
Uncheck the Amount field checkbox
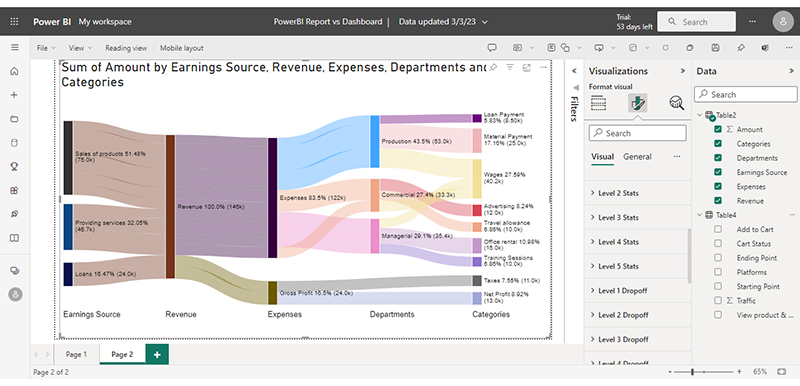[718, 130]
